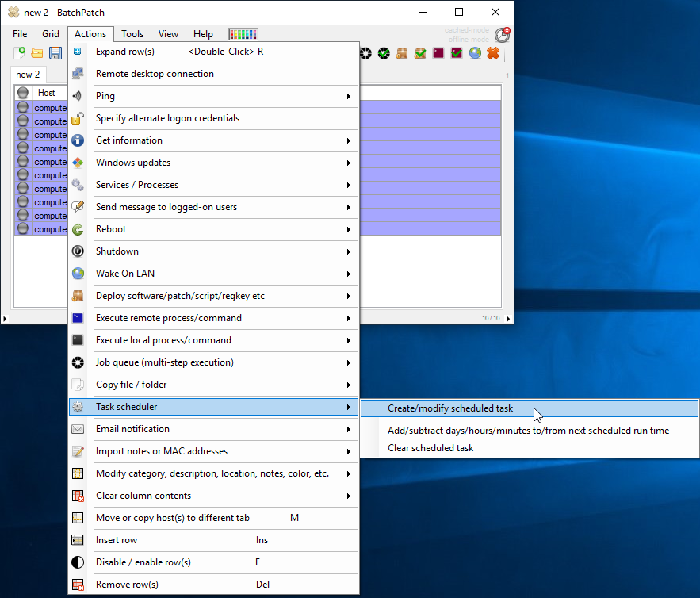Open the Help menu
The width and height of the screenshot is (700, 598).
[x=203, y=34]
